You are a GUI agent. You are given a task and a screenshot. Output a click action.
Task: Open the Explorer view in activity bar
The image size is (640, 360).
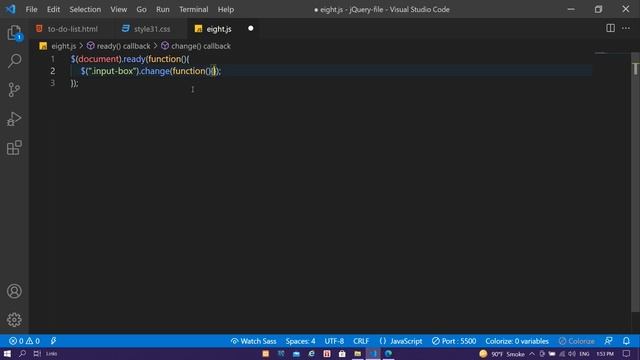point(14,33)
